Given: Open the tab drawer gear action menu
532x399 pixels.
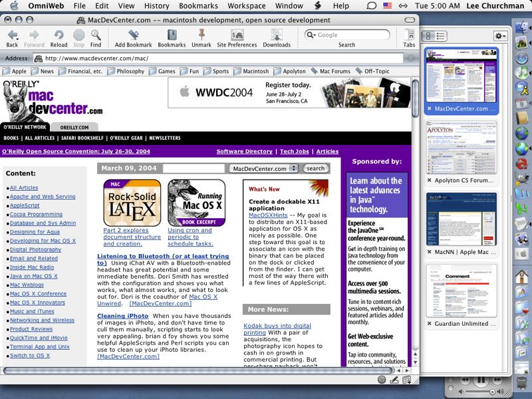Looking at the screenshot, I should pyautogui.click(x=500, y=35).
